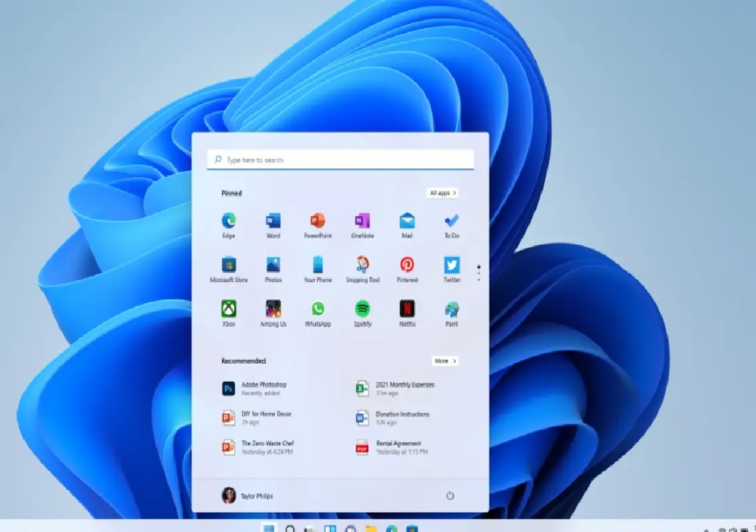The width and height of the screenshot is (756, 532).
Task: Open the Pinterest pinned app
Action: pyautogui.click(x=407, y=269)
